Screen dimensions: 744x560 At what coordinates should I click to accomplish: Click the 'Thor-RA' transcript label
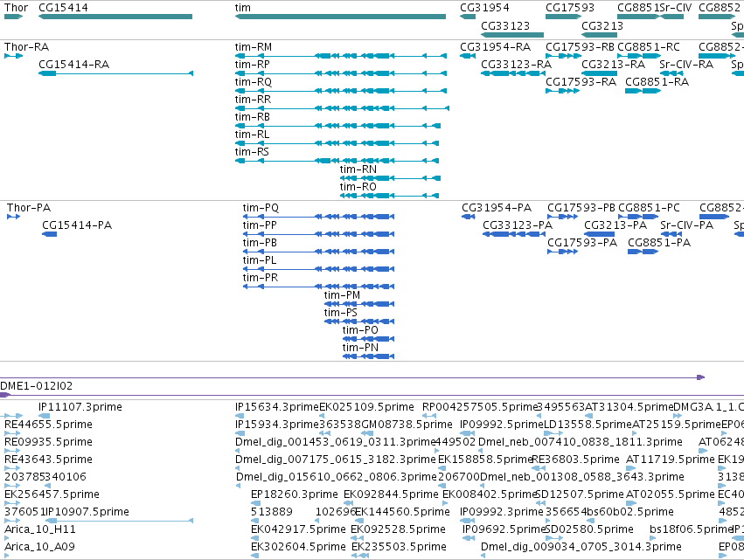pos(26,47)
